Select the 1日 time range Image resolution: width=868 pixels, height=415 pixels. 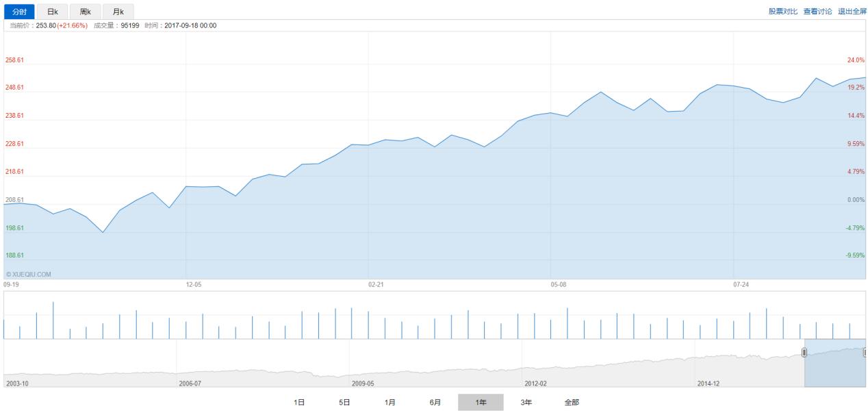[x=299, y=403]
